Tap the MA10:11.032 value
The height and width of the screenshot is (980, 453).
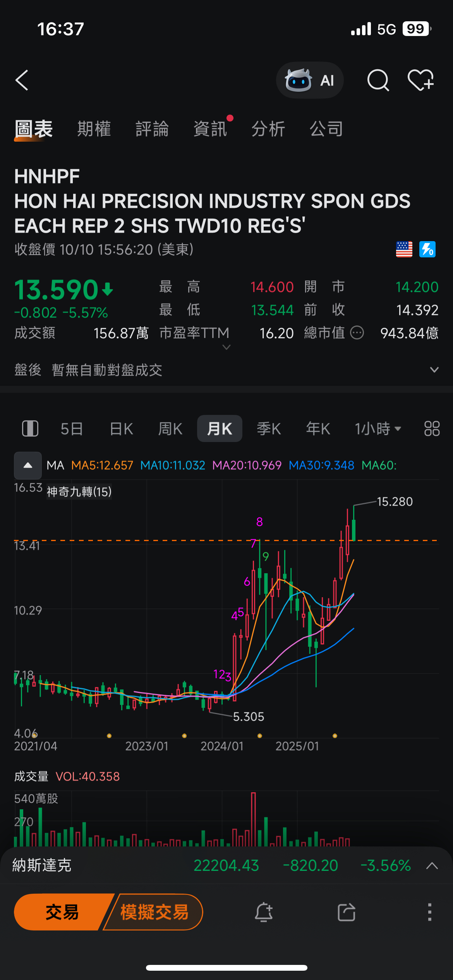coord(173,465)
